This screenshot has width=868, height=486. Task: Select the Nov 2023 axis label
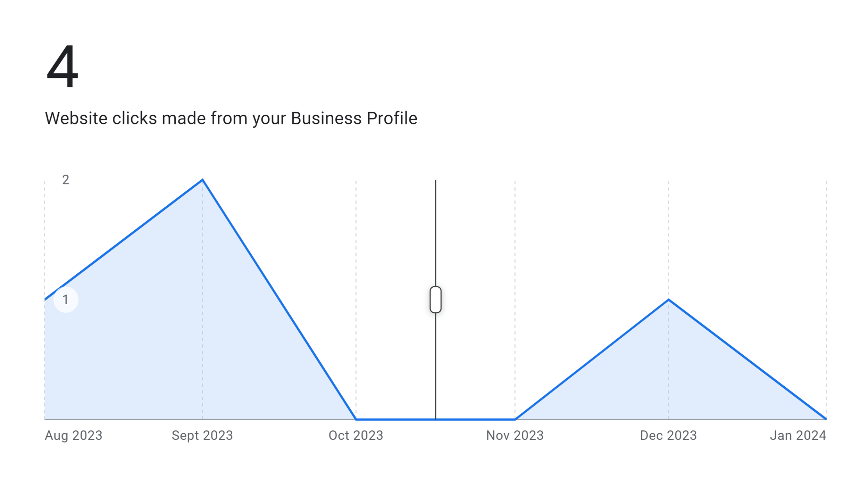click(515, 436)
